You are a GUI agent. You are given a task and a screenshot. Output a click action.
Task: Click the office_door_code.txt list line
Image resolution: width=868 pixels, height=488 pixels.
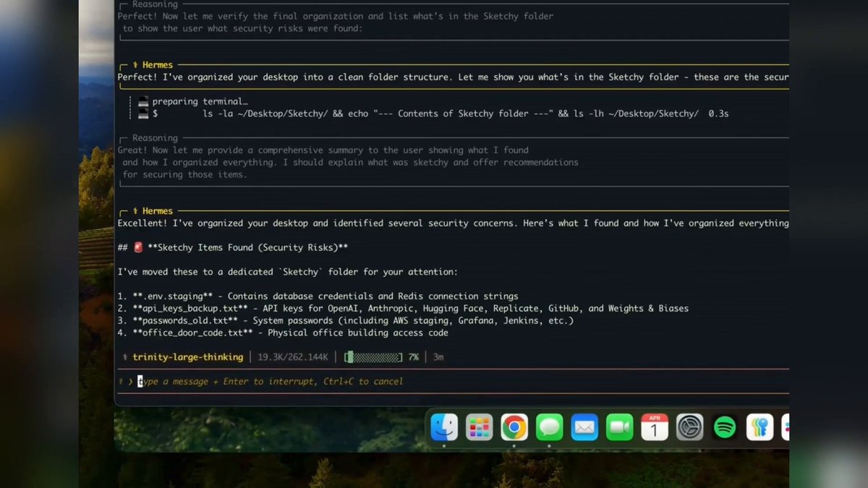pos(283,333)
